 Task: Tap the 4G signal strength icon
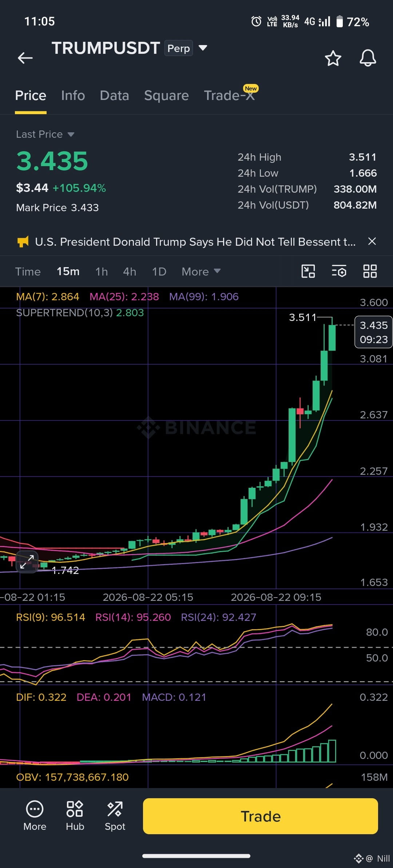pos(317,21)
